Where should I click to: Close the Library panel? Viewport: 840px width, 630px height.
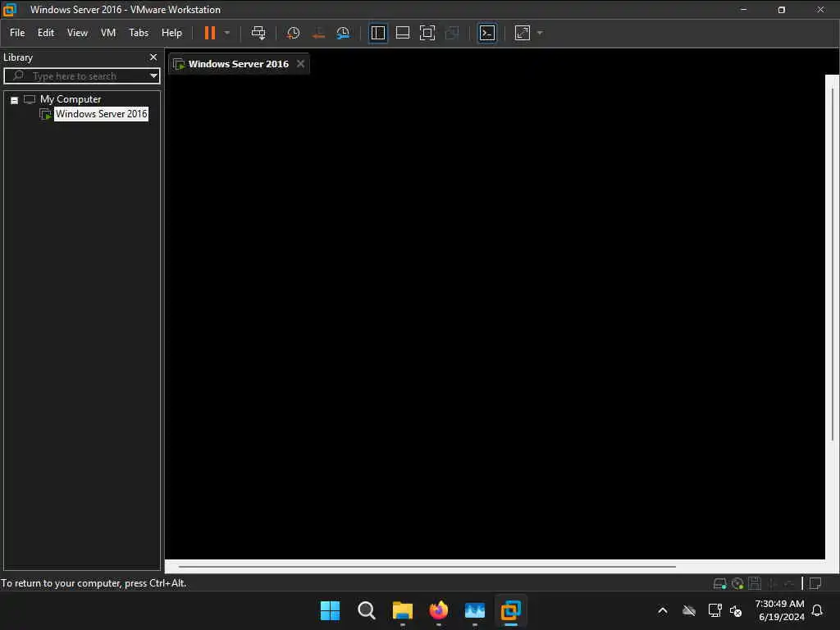coord(153,57)
